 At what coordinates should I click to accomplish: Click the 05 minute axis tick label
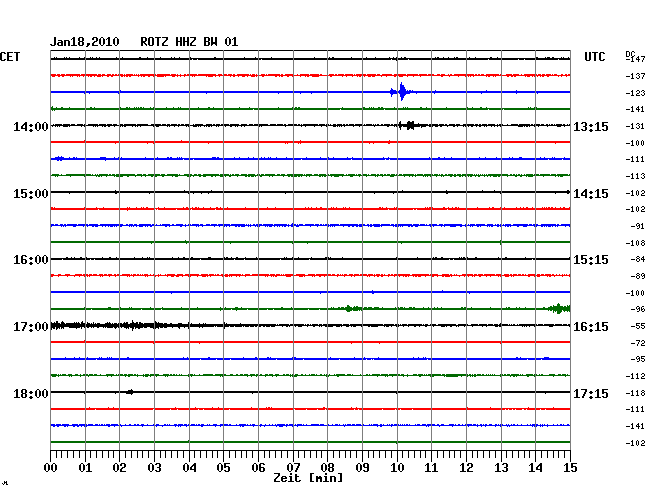[x=223, y=468]
